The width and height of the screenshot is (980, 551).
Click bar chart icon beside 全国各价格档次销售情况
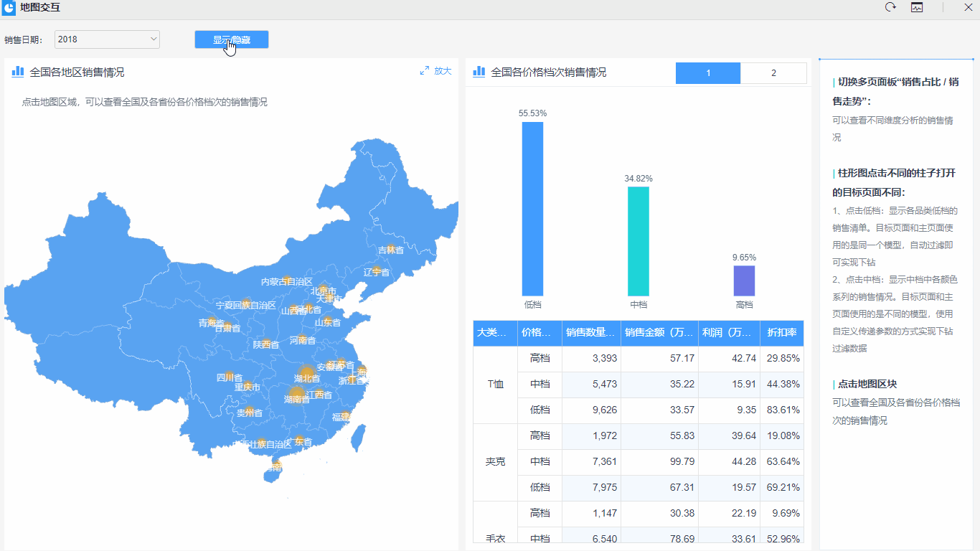point(479,72)
